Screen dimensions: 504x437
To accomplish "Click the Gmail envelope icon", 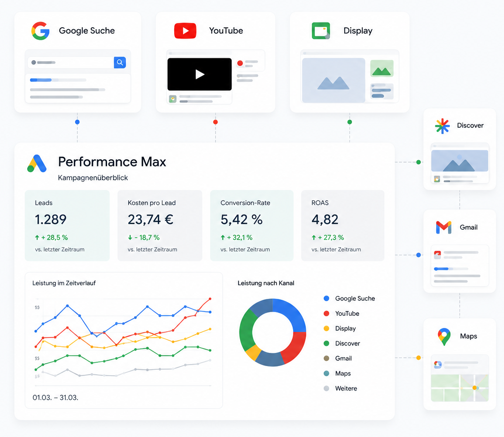I will 443,227.
